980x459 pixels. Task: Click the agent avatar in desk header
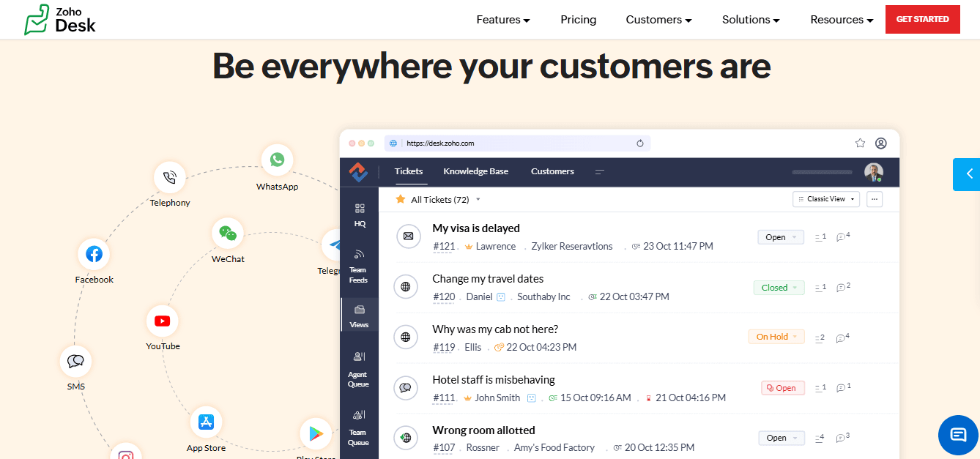coord(874,172)
